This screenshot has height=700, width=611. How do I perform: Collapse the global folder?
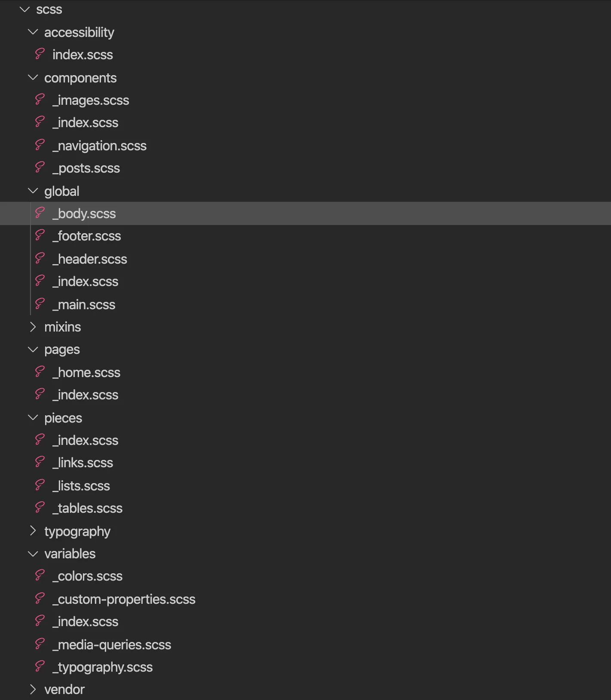coord(33,191)
